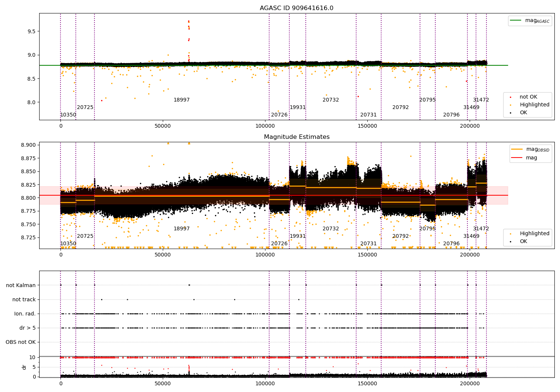The height and width of the screenshot is (392, 560).
Task: Select x-axis tick 150000 on bottom plot
Action: 367,384
